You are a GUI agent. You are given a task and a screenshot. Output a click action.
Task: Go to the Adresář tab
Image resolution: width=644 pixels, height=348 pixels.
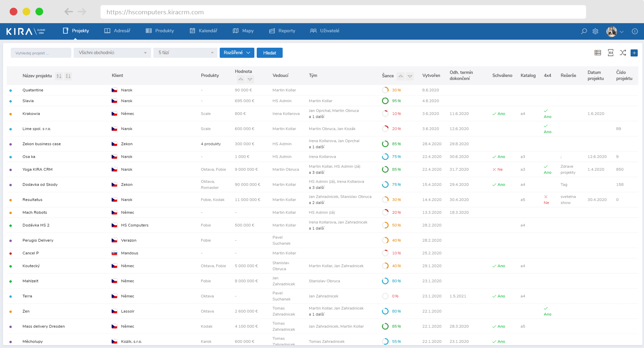[x=117, y=31]
